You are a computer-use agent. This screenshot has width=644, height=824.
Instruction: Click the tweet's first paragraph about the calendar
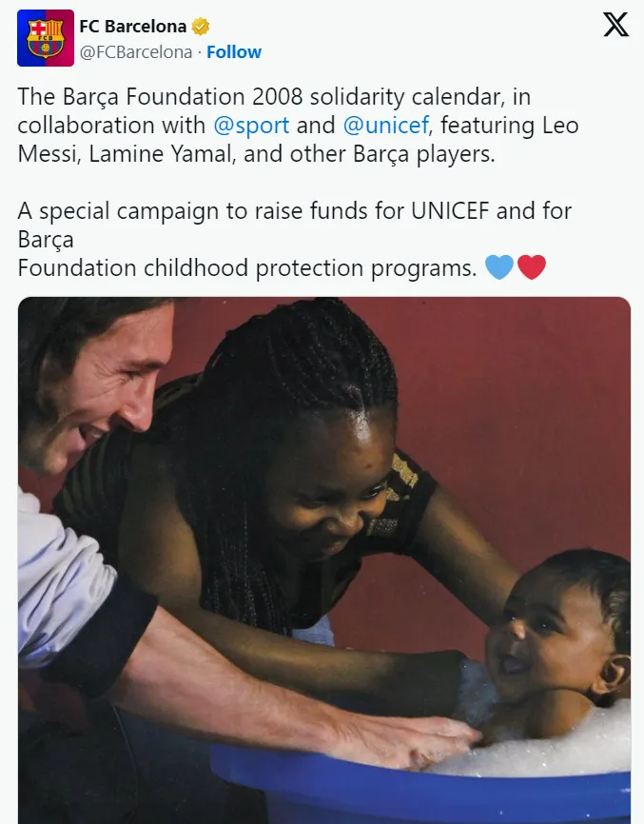pyautogui.click(x=298, y=126)
